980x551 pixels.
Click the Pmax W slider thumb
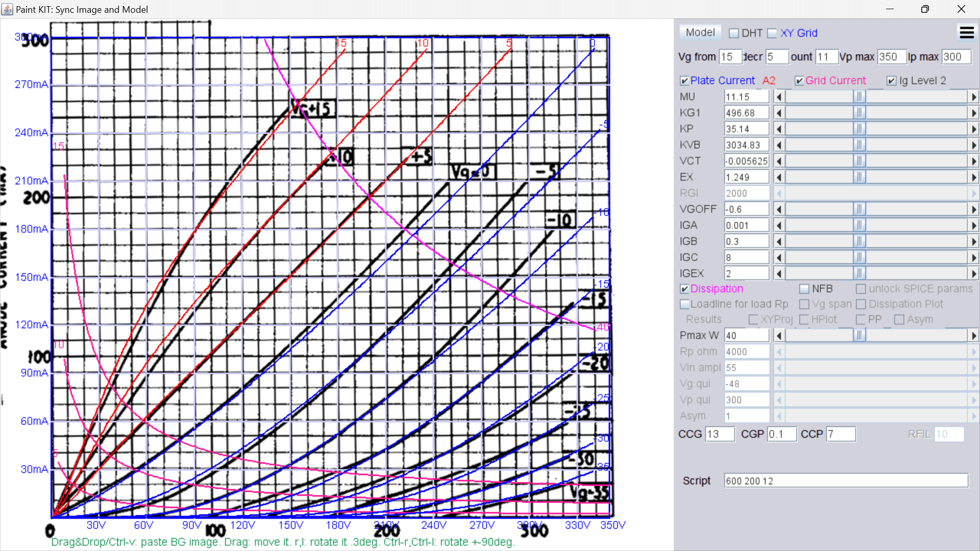(860, 335)
